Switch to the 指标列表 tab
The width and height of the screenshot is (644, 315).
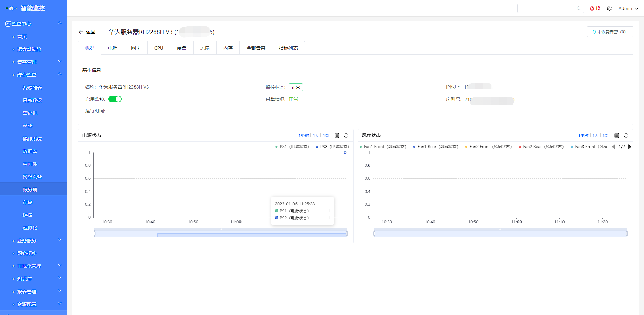(x=288, y=48)
